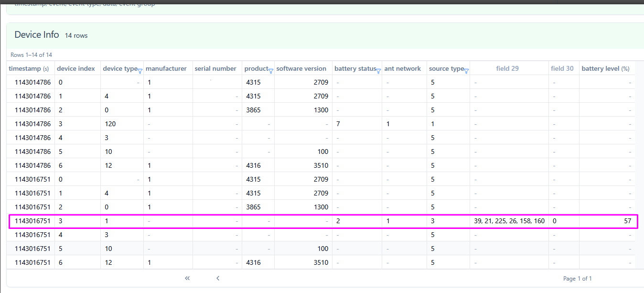
Task: Sort by software version column header
Action: [x=301, y=69]
